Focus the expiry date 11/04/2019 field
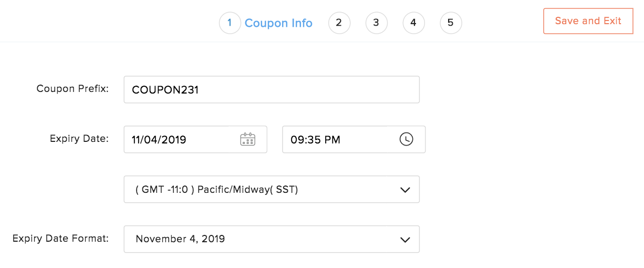644x268 pixels. click(x=181, y=140)
